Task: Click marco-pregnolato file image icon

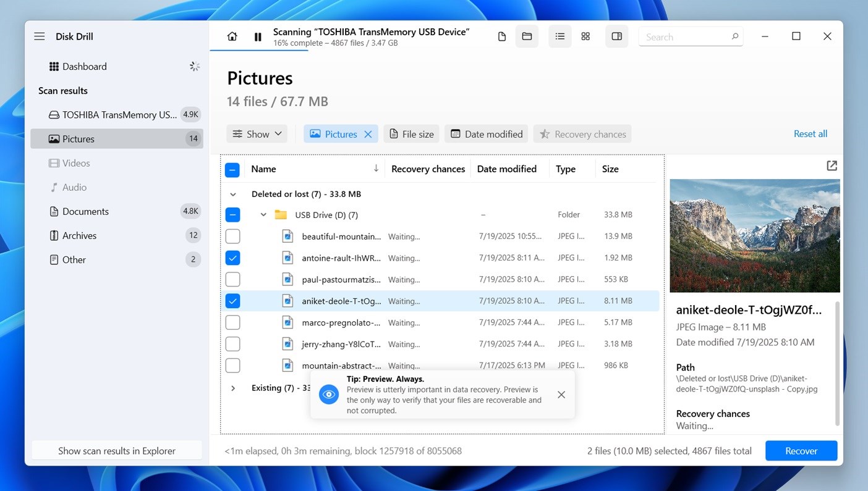Action: [287, 322]
